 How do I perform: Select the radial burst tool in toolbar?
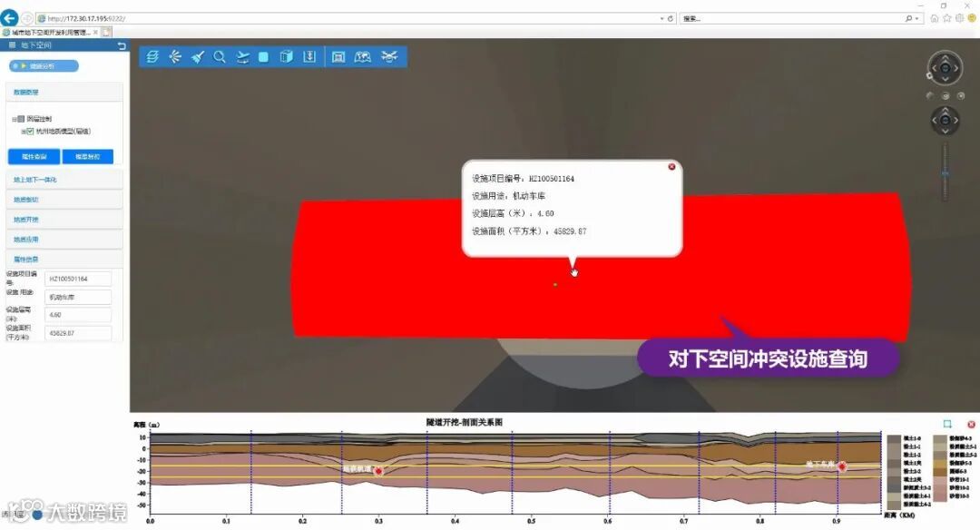point(176,57)
